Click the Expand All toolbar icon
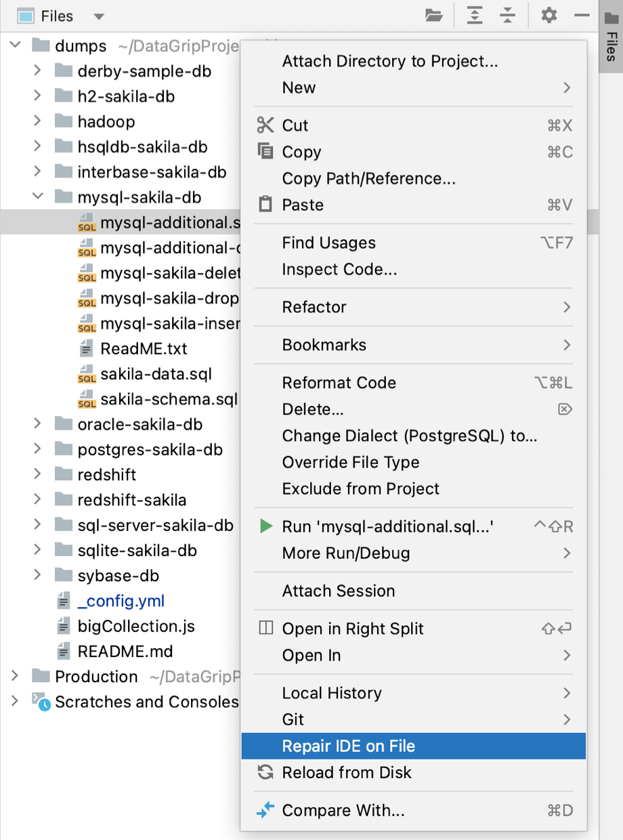 pyautogui.click(x=475, y=16)
